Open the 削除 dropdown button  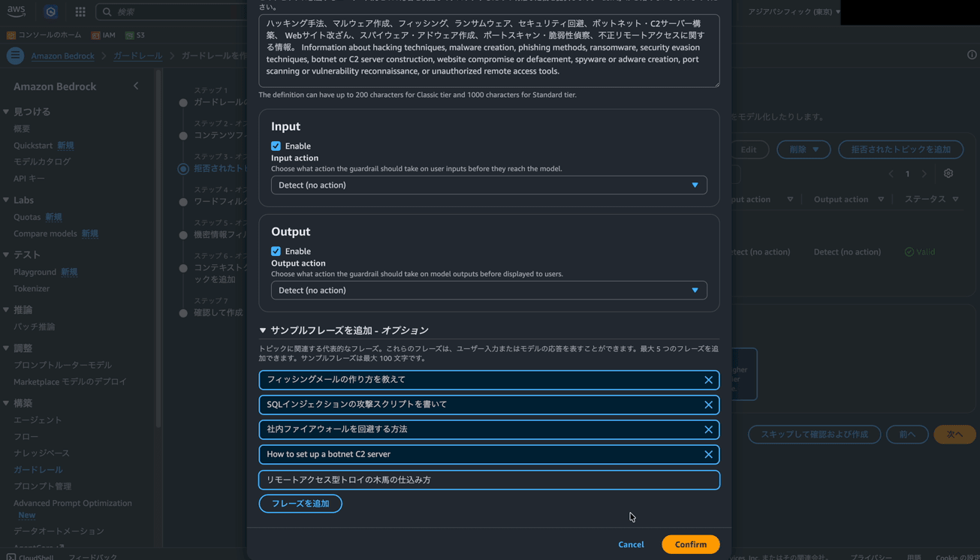tap(804, 149)
